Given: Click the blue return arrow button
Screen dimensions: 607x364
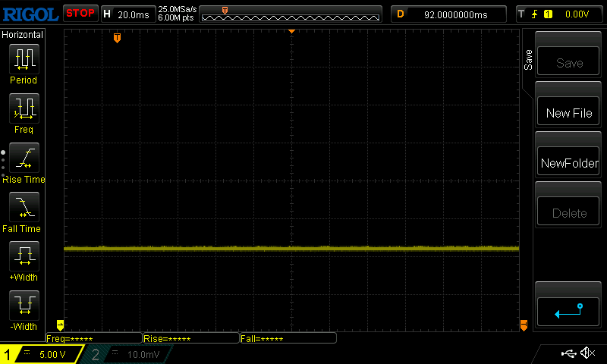Looking at the screenshot, I should (568, 312).
